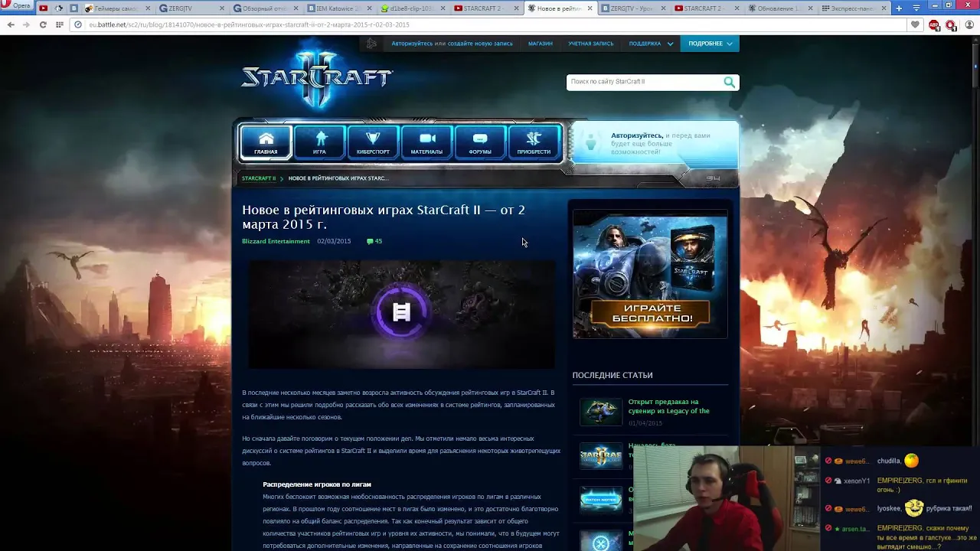This screenshot has height=551, width=980.
Task: Click the search magnifier button
Action: (x=730, y=82)
